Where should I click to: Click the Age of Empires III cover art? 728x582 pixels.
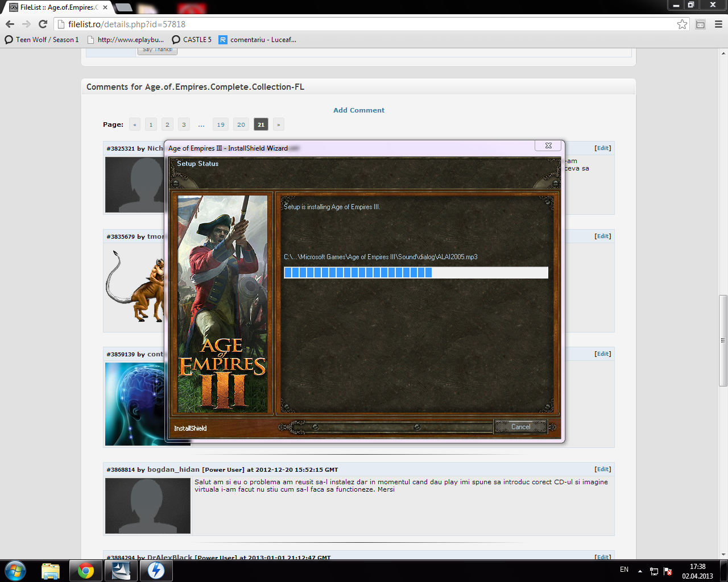pyautogui.click(x=222, y=304)
